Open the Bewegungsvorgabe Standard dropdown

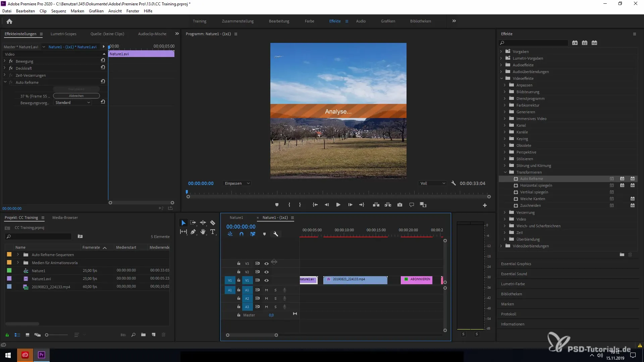72,103
